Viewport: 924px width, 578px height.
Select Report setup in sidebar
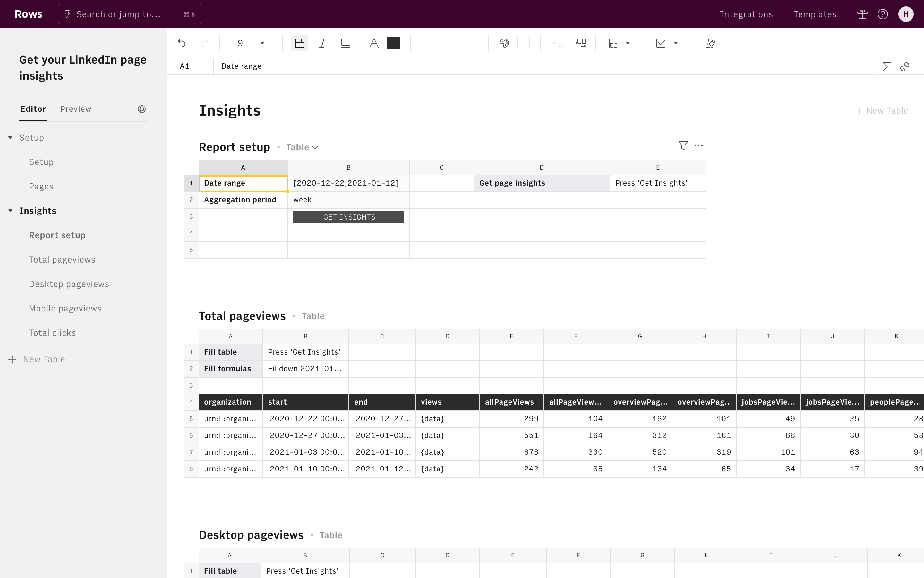click(x=57, y=235)
